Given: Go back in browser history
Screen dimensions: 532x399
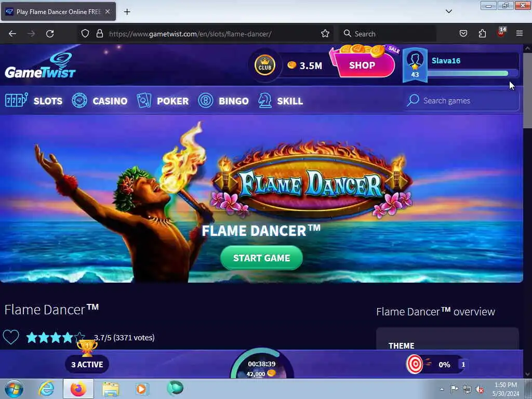Looking at the screenshot, I should [x=12, y=34].
